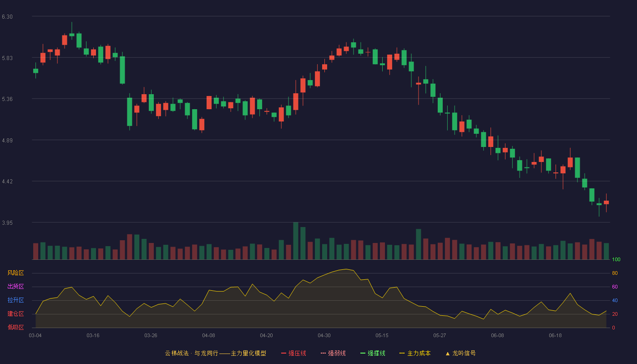Click the 03-16 date label
The width and height of the screenshot is (637, 364).
[x=93, y=335]
